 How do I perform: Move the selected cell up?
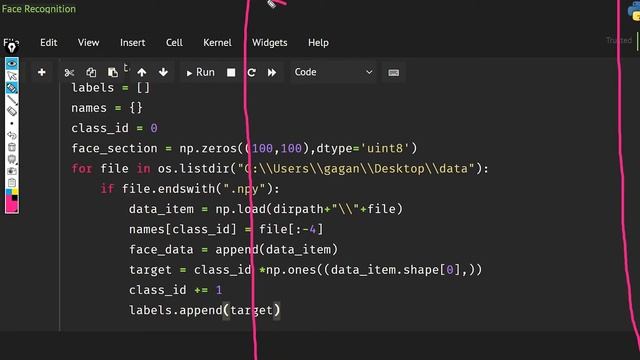point(142,72)
